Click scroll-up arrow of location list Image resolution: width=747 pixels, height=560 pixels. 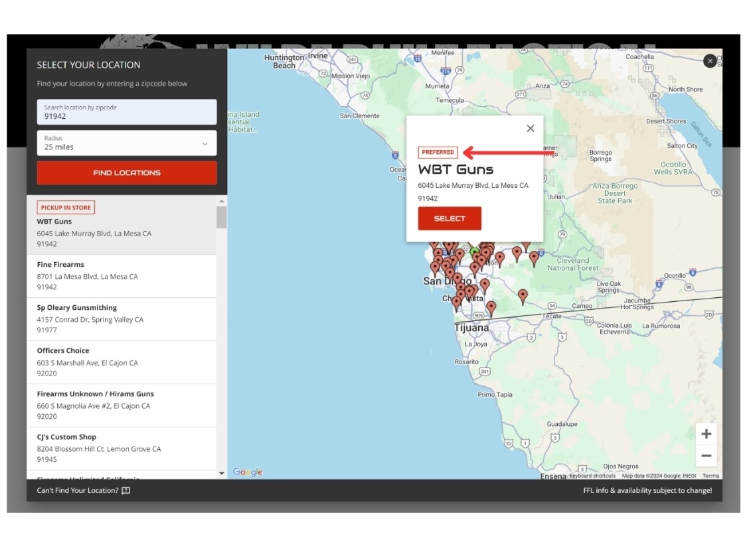tap(222, 201)
